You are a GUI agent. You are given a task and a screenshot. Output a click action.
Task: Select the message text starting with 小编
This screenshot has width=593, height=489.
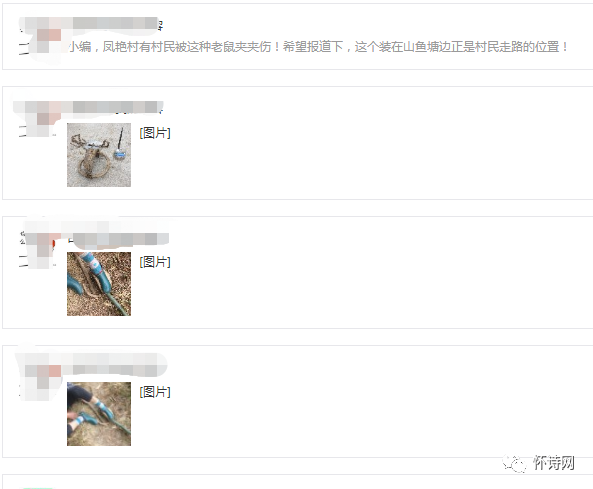(x=318, y=47)
